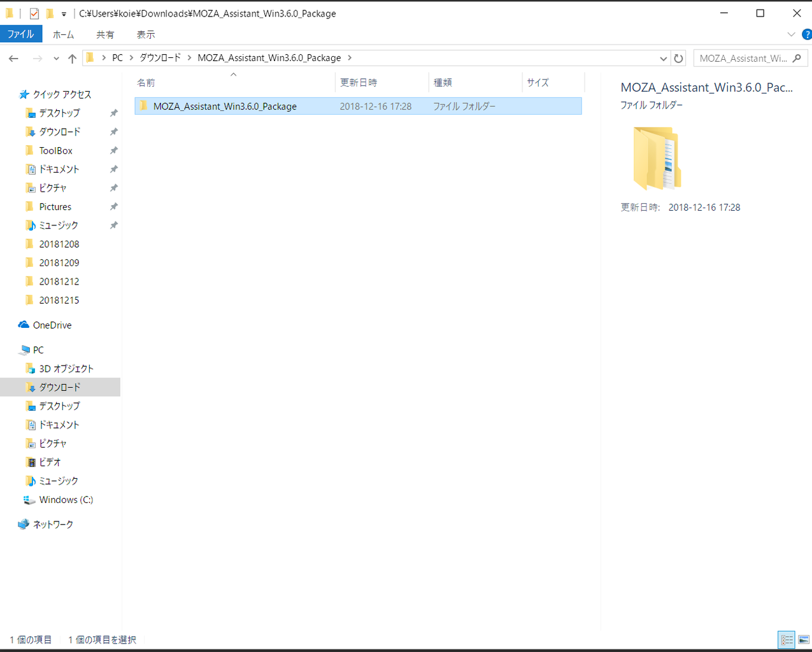Open pinned ピクチャ under Quick Access

53,188
